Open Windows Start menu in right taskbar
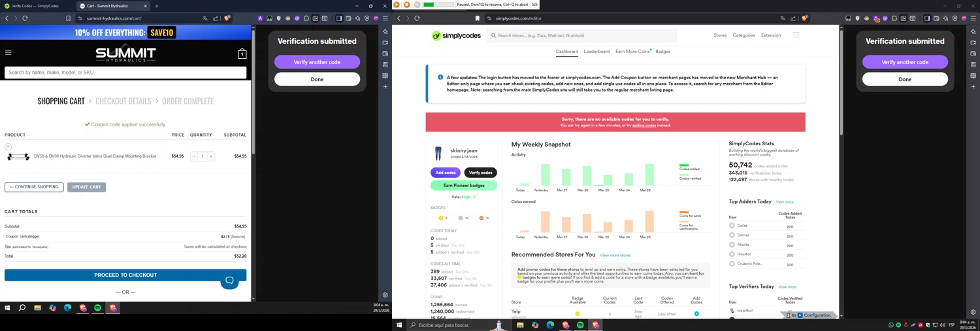This screenshot has width=980, height=331. tap(399, 325)
